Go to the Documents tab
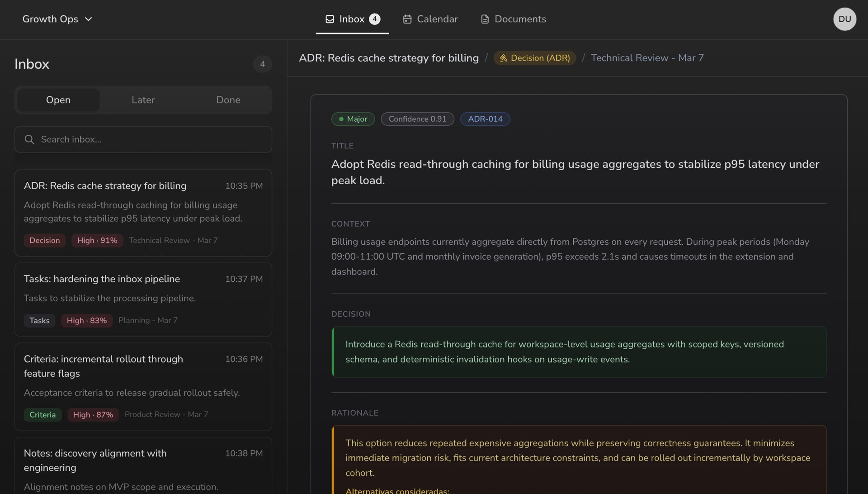The image size is (868, 494). [x=520, y=19]
